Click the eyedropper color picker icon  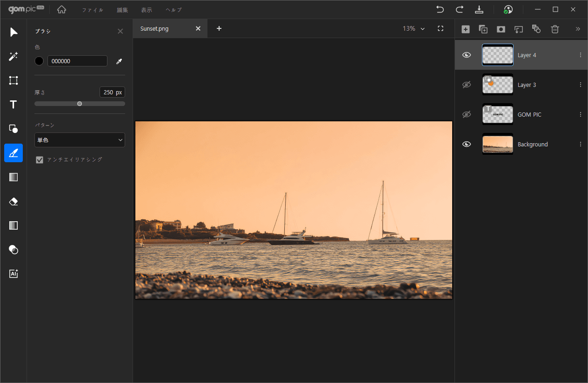click(119, 61)
